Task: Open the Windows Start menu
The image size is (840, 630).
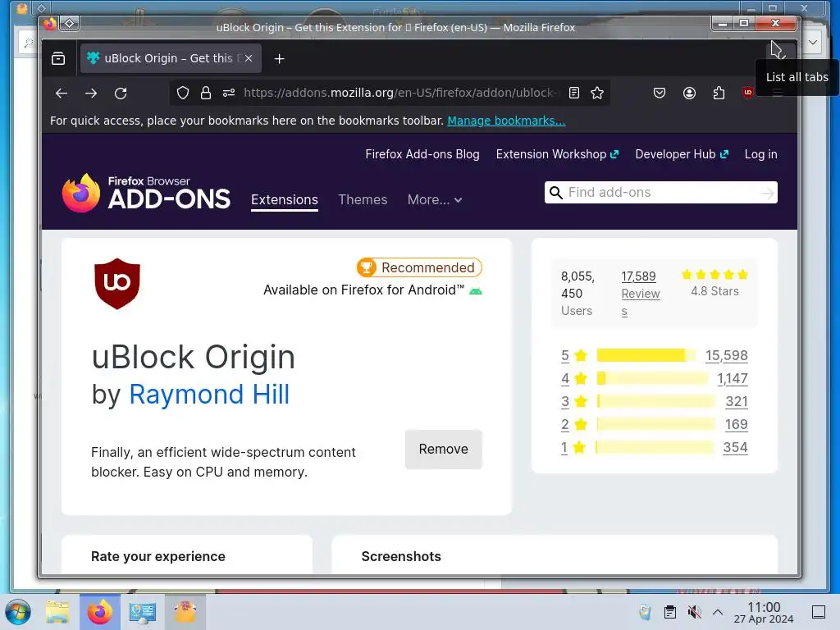Action: pyautogui.click(x=18, y=612)
